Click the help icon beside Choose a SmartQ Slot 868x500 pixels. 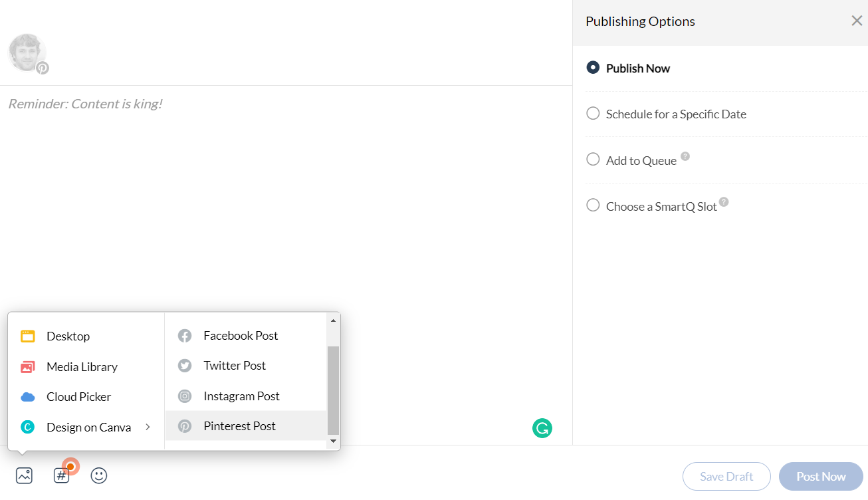tap(723, 201)
